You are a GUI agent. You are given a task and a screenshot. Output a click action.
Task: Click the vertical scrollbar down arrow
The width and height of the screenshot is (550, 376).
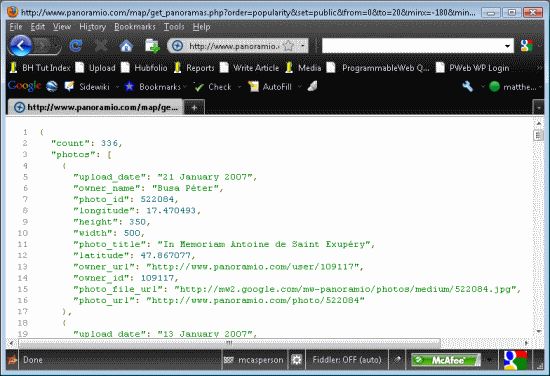coord(539,331)
